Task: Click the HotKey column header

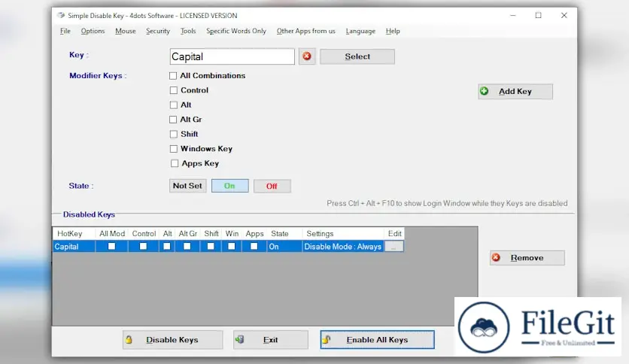Action: (74, 233)
